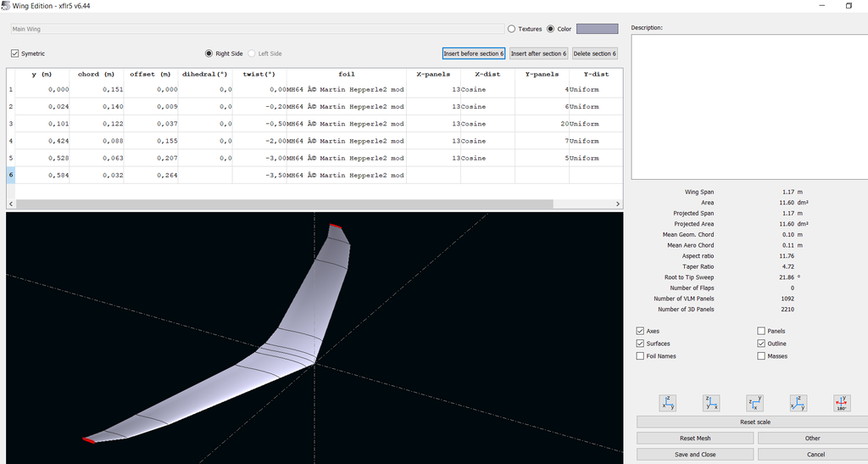Click the twist(°) column header
This screenshot has height=464, width=868.
[259, 74]
